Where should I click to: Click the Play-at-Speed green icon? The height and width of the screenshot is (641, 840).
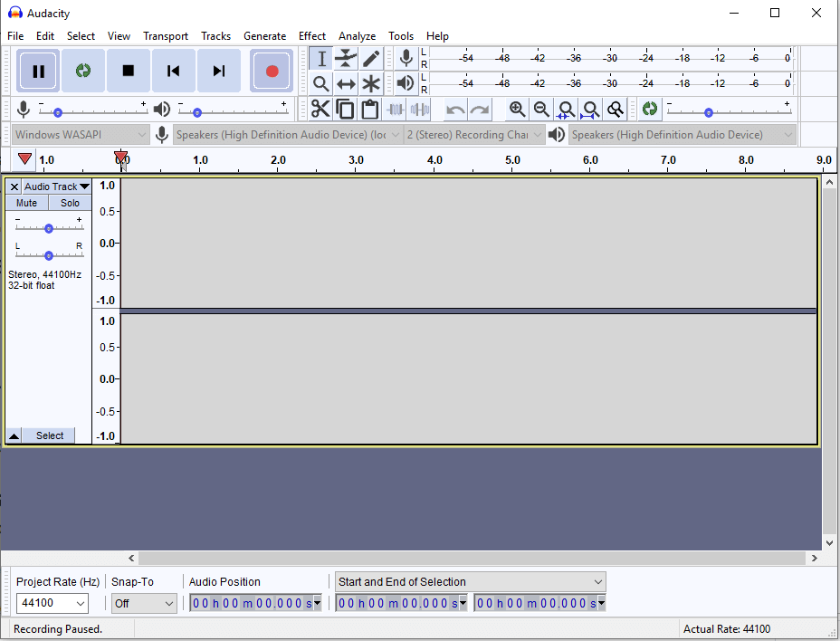(x=650, y=110)
